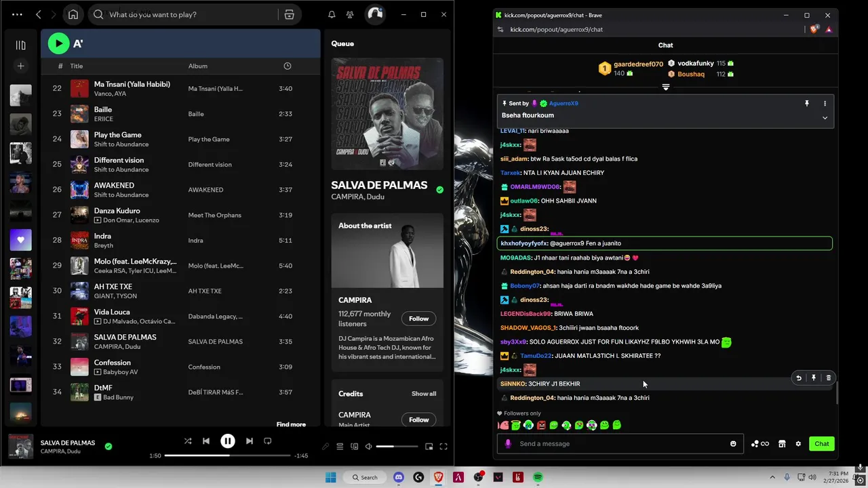The image size is (868, 488).
Task: Click Find more below the playlist
Action: (291, 424)
